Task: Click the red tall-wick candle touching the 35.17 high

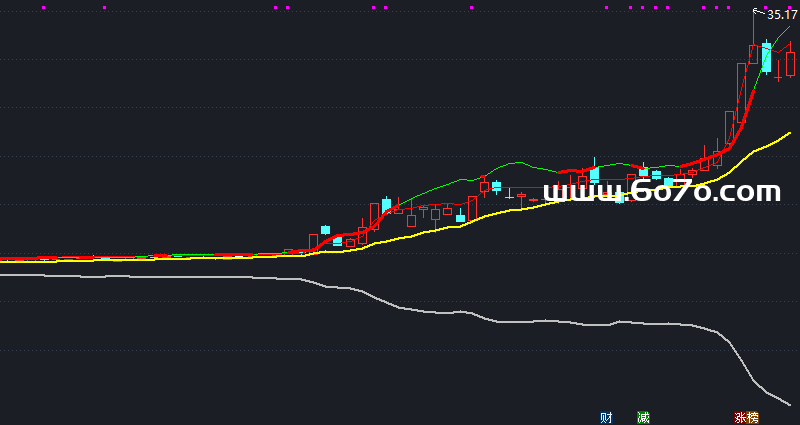Action: 755,53
